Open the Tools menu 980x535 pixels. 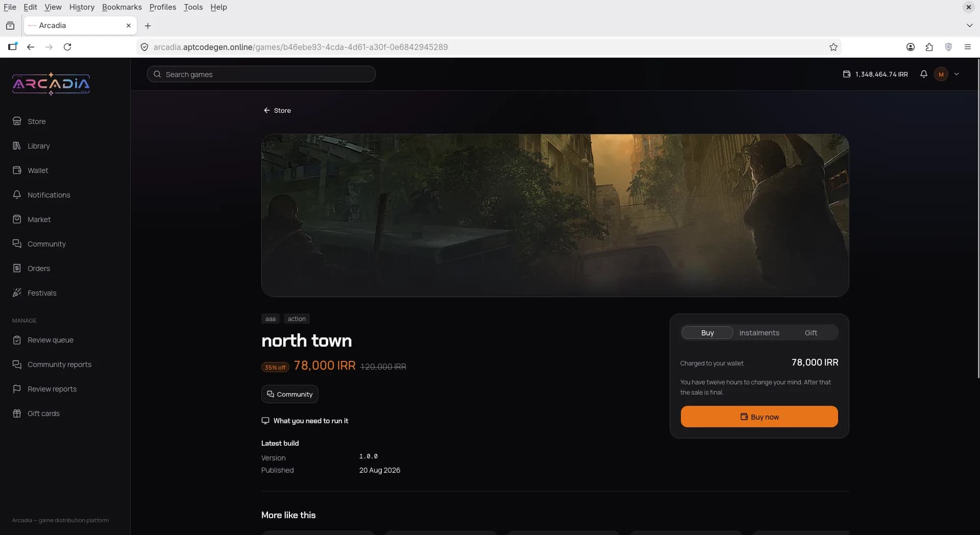(193, 7)
